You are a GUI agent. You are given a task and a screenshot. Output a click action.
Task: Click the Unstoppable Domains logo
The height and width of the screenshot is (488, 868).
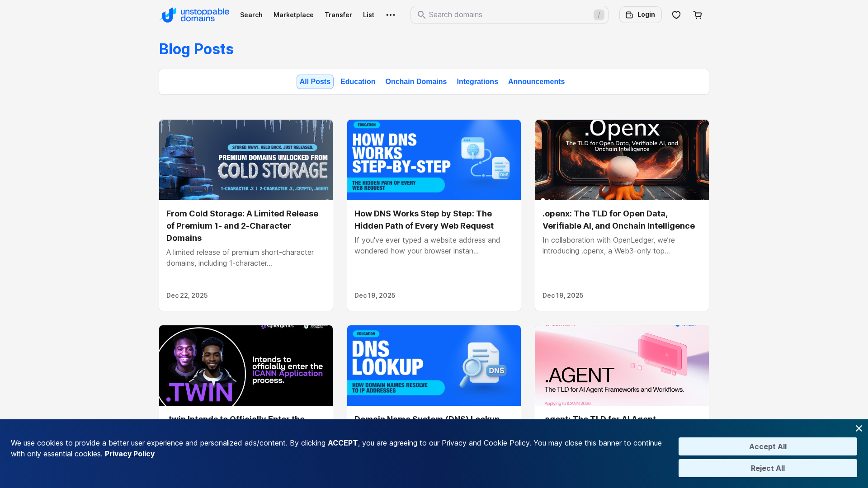click(194, 15)
